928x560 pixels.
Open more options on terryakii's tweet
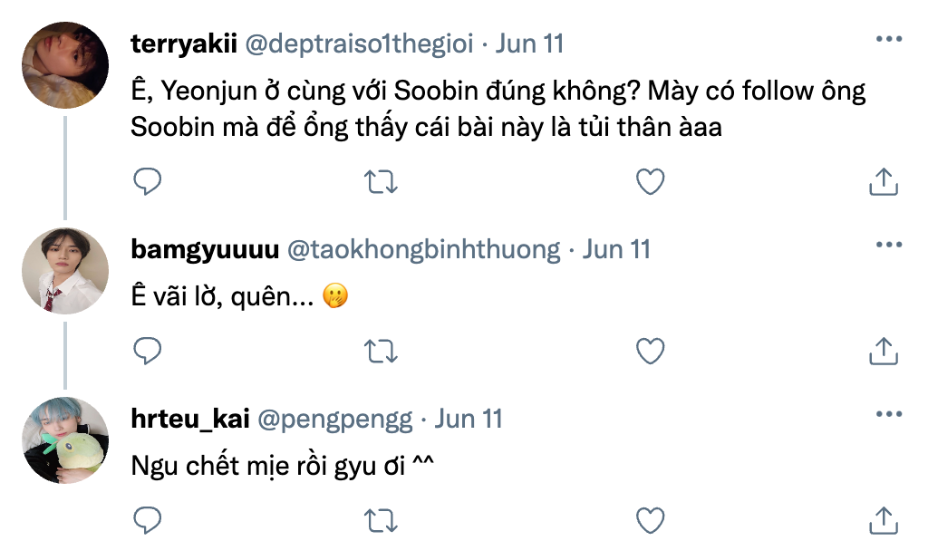click(x=888, y=40)
